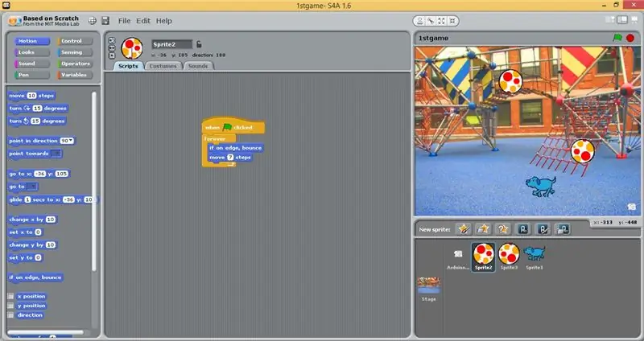Click the 'move 7 steps' script block

tap(229, 158)
